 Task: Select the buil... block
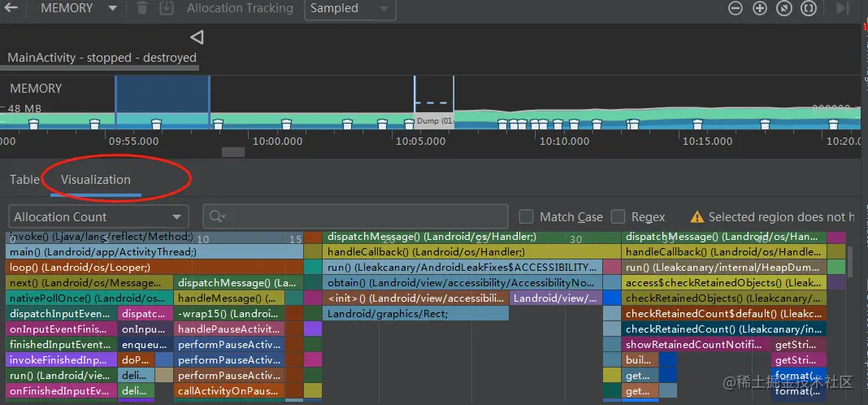(x=640, y=360)
